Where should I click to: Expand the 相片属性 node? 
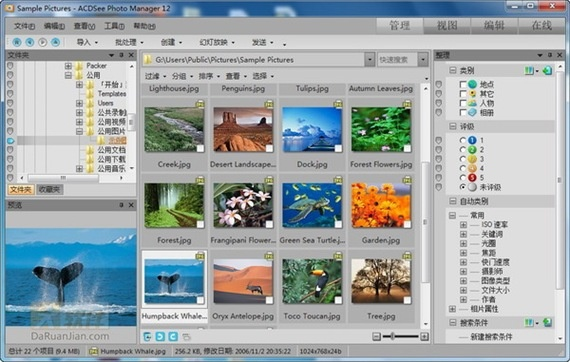click(452, 309)
